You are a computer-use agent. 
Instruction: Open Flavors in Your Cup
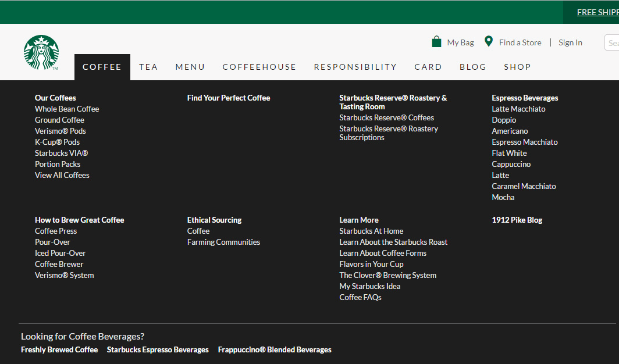click(x=371, y=264)
